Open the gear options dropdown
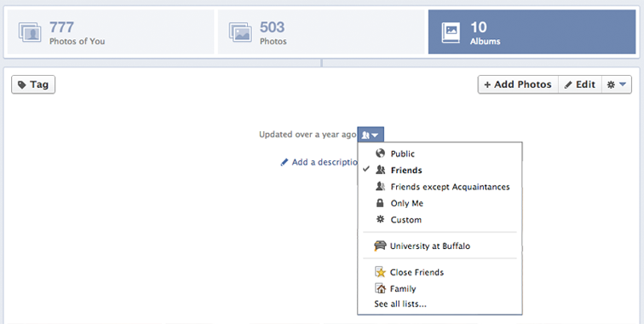The height and width of the screenshot is (324, 644). [617, 84]
